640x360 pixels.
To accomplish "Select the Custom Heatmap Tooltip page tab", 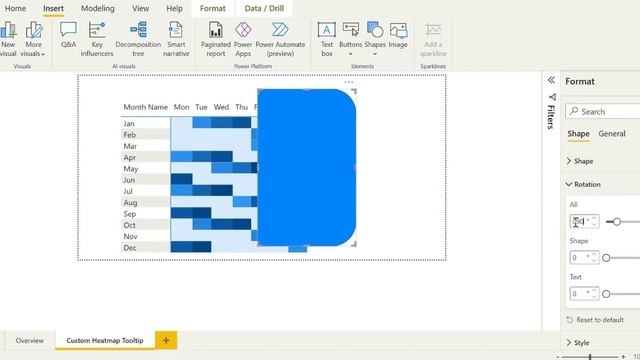I will click(x=105, y=340).
